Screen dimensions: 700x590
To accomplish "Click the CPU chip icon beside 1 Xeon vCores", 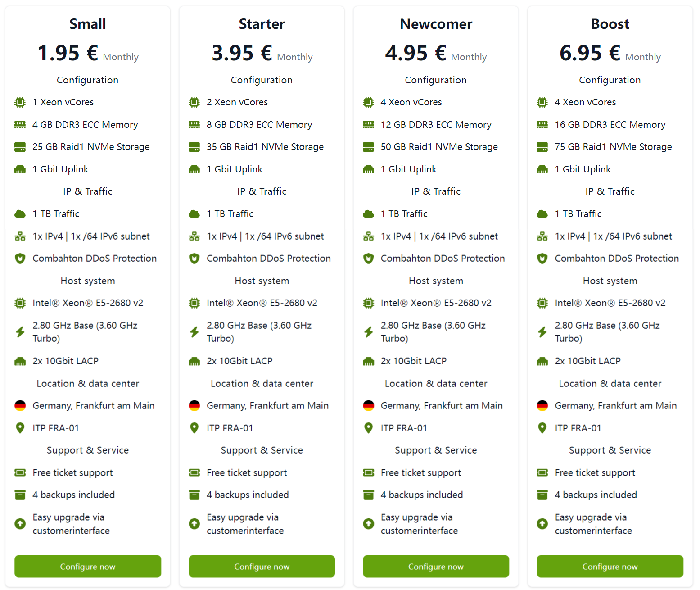I will (x=20, y=102).
